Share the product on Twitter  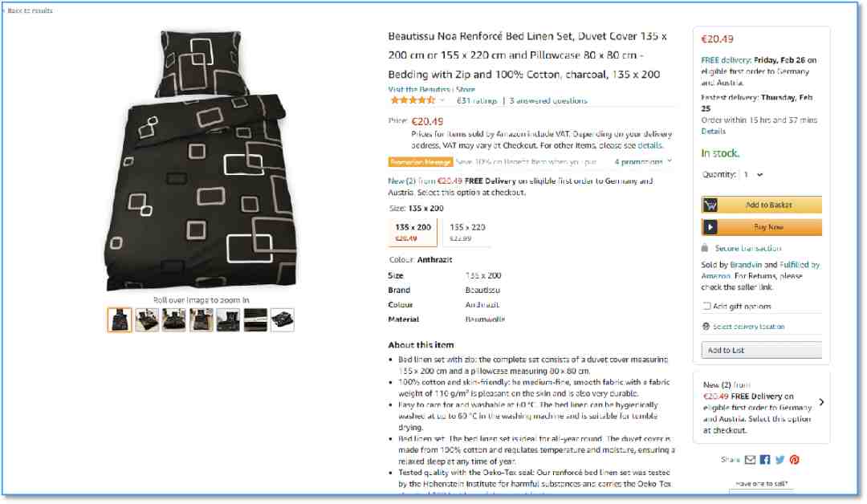coord(779,460)
